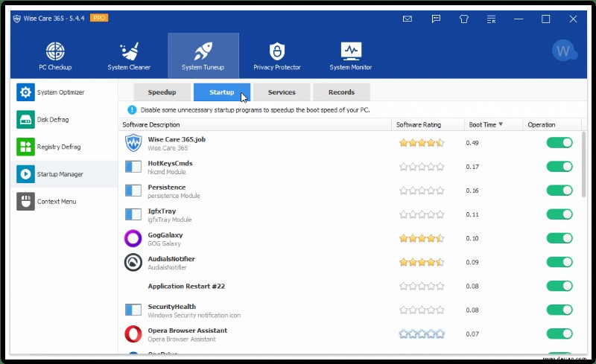Viewport: 596px width, 364px height.
Task: Turn off SecurityHealth startup toggle
Action: [x=559, y=310]
